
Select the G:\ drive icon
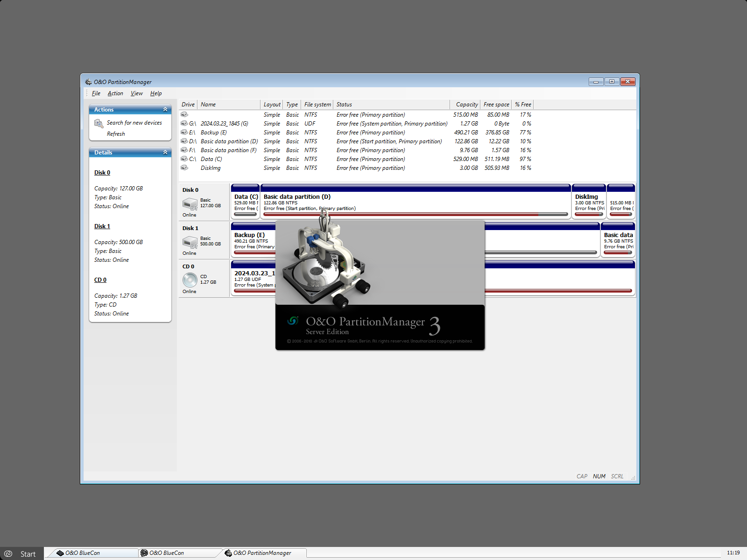(184, 123)
